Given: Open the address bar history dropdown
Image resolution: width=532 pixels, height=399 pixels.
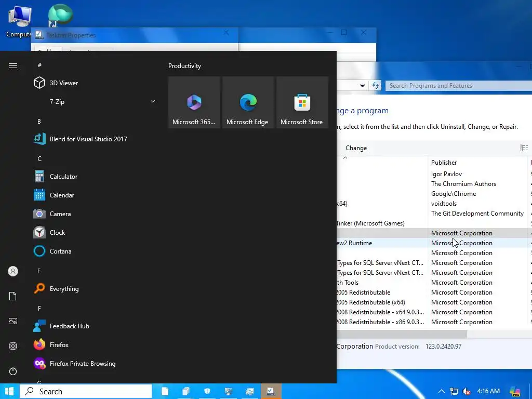Looking at the screenshot, I should pyautogui.click(x=362, y=86).
